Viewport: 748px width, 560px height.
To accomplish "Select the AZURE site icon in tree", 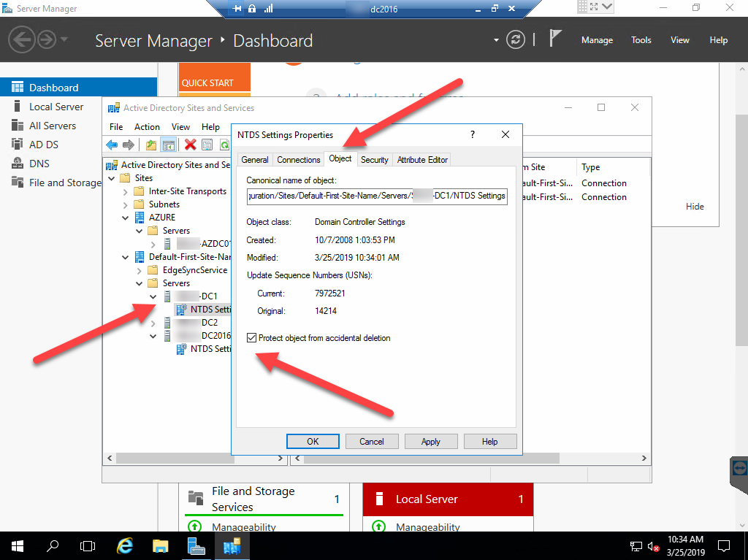I will [x=140, y=218].
